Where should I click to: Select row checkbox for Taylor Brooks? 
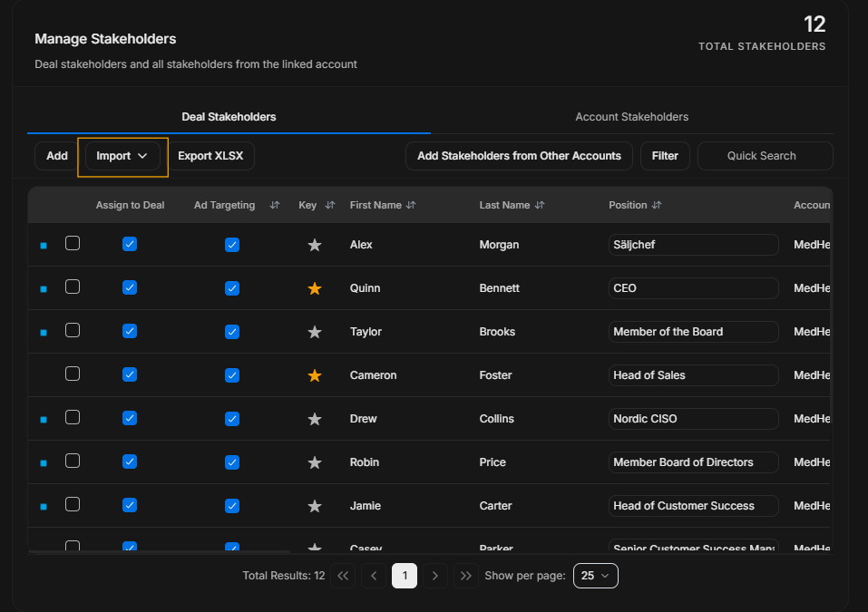[x=73, y=330]
